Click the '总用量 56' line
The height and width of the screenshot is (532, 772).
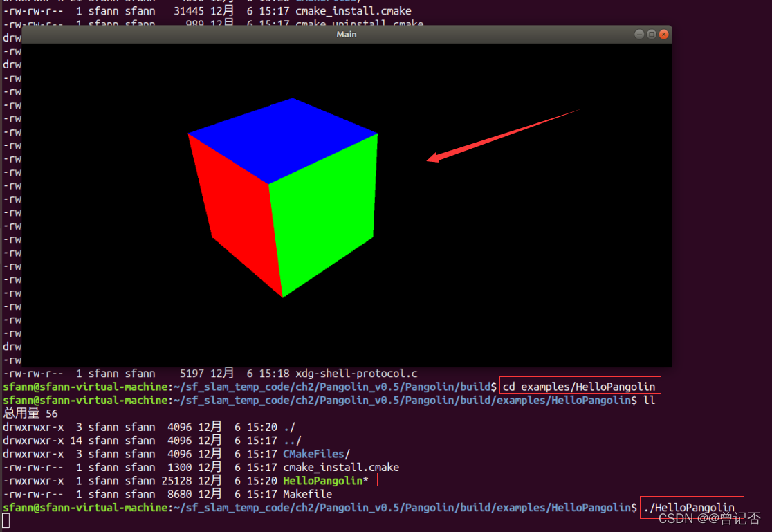pyautogui.click(x=30, y=413)
